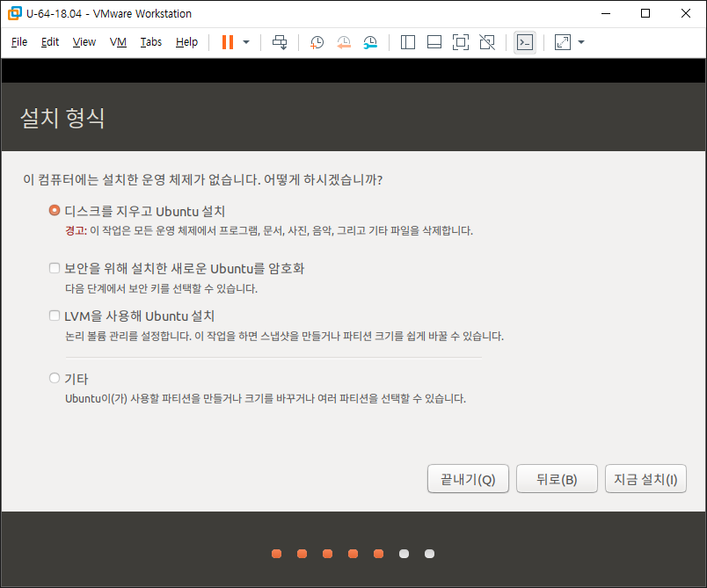Image resolution: width=707 pixels, height=588 pixels.
Task: Click the '뒤로(B)' back button
Action: tap(557, 479)
